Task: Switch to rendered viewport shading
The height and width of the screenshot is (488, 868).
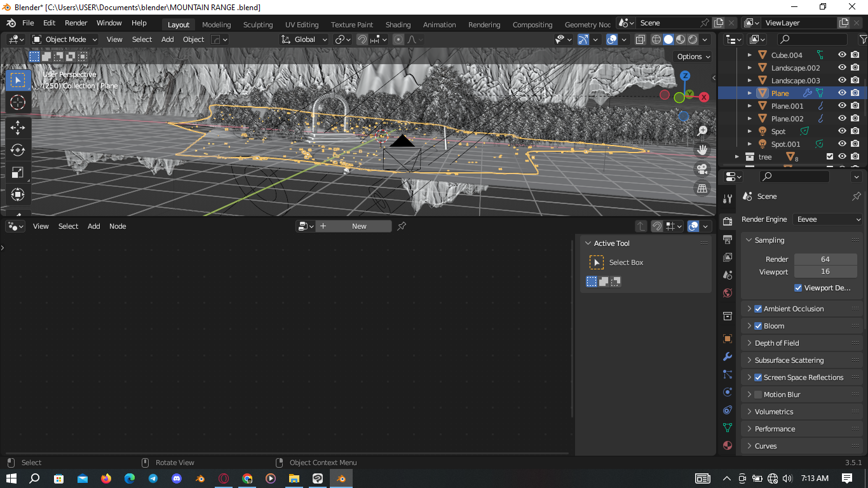Action: point(693,39)
